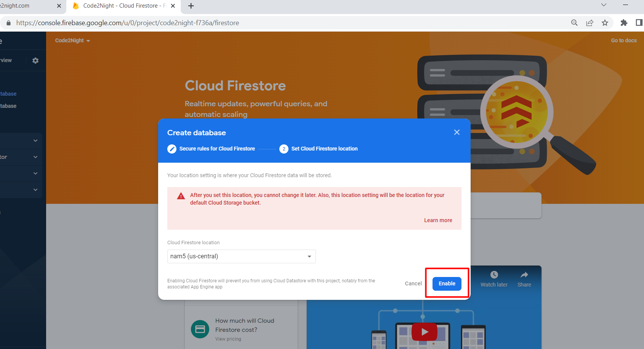Click the browser zoom magnifier icon
644x349 pixels.
[574, 23]
